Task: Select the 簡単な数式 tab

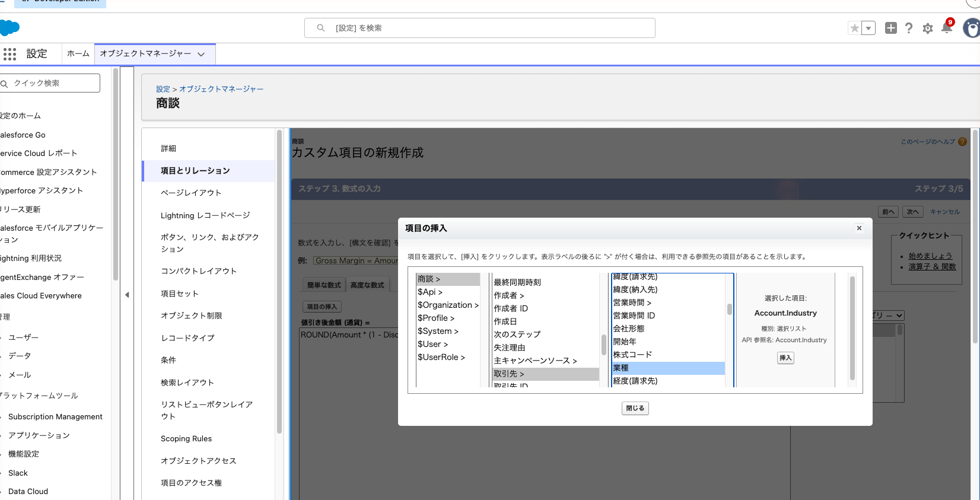Action: coord(324,285)
